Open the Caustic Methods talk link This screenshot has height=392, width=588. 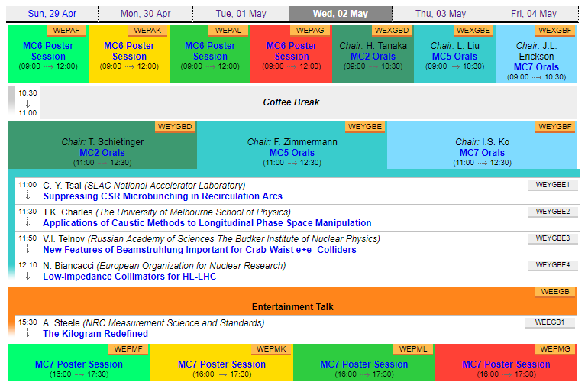click(207, 223)
